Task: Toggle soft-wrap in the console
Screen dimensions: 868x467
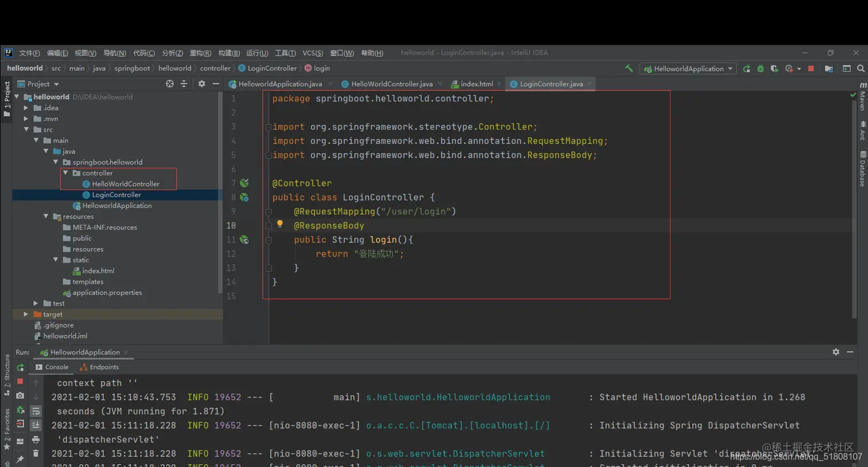Action: [x=36, y=411]
